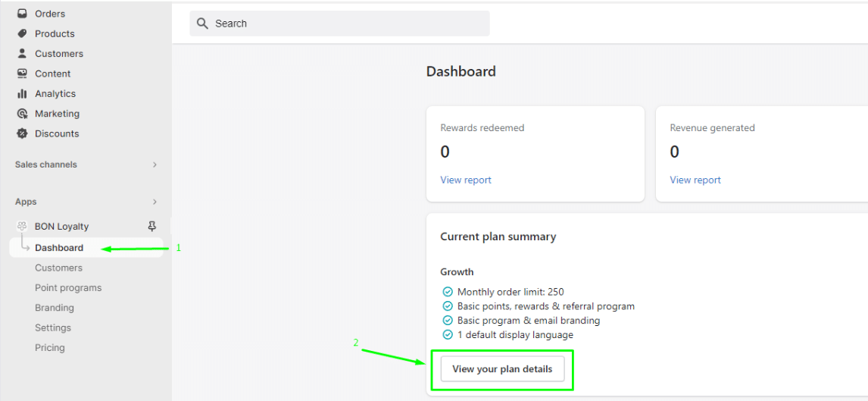Click the Products tag icon

click(22, 33)
